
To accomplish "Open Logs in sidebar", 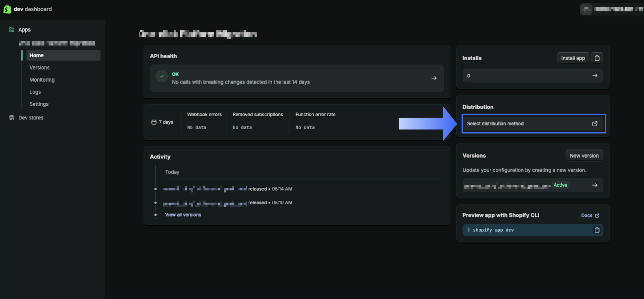I will point(35,92).
